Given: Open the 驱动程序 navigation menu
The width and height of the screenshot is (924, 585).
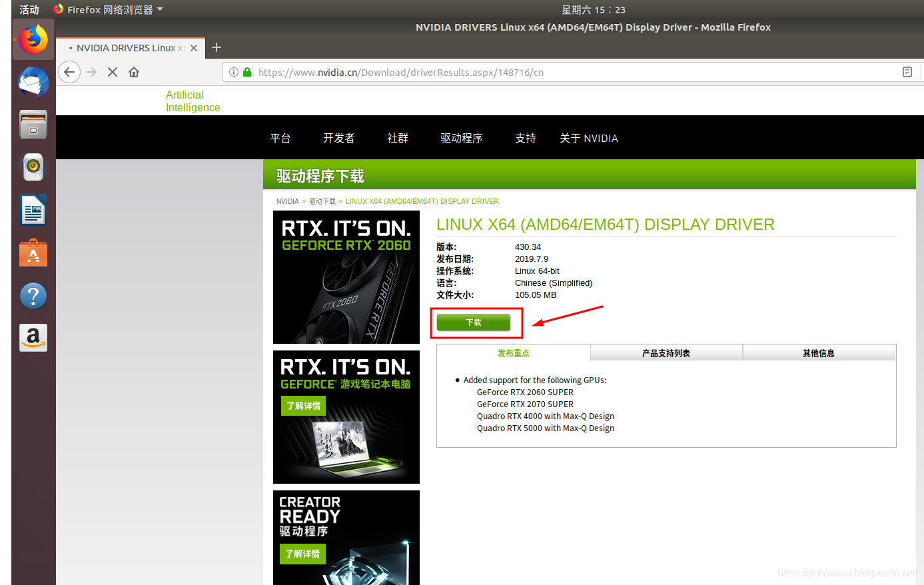Looking at the screenshot, I should click(462, 138).
